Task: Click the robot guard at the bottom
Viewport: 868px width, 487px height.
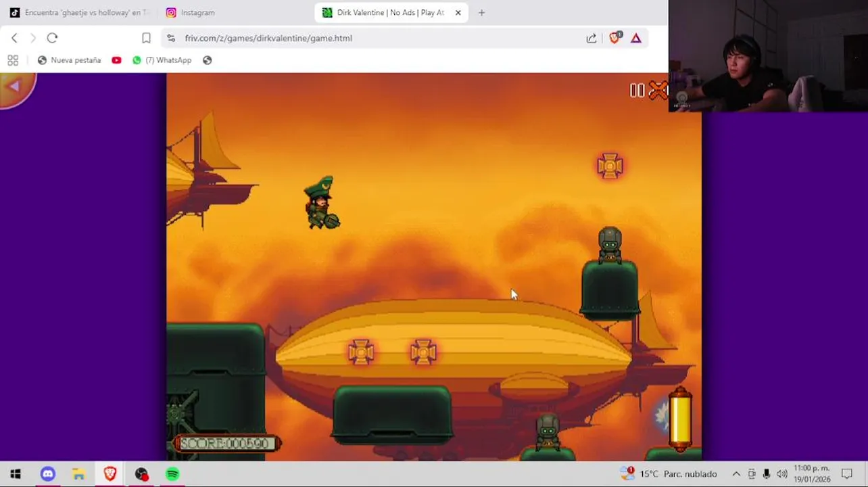Action: [548, 432]
